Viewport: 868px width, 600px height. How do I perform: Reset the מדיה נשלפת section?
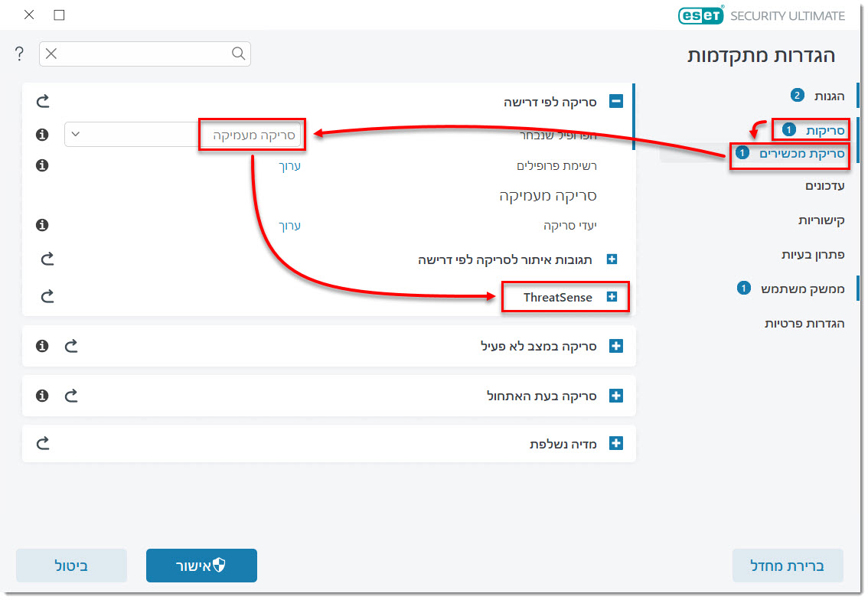[x=43, y=443]
